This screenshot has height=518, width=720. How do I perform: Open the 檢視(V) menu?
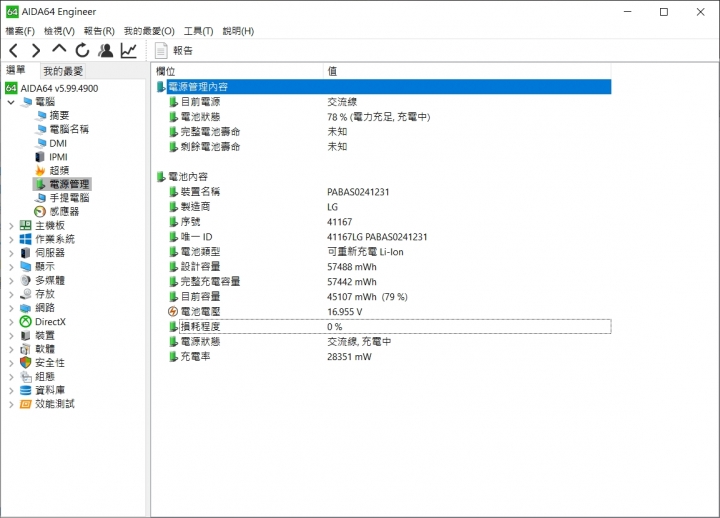[x=59, y=31]
